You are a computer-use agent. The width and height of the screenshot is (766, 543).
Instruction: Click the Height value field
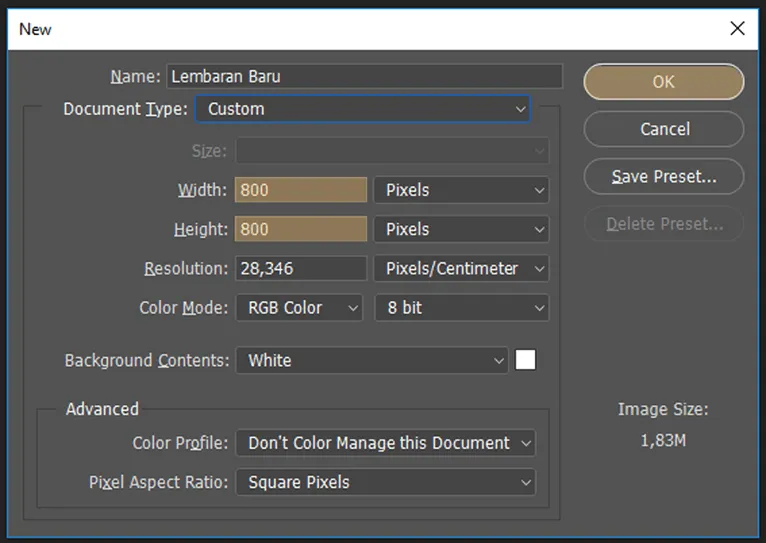300,229
